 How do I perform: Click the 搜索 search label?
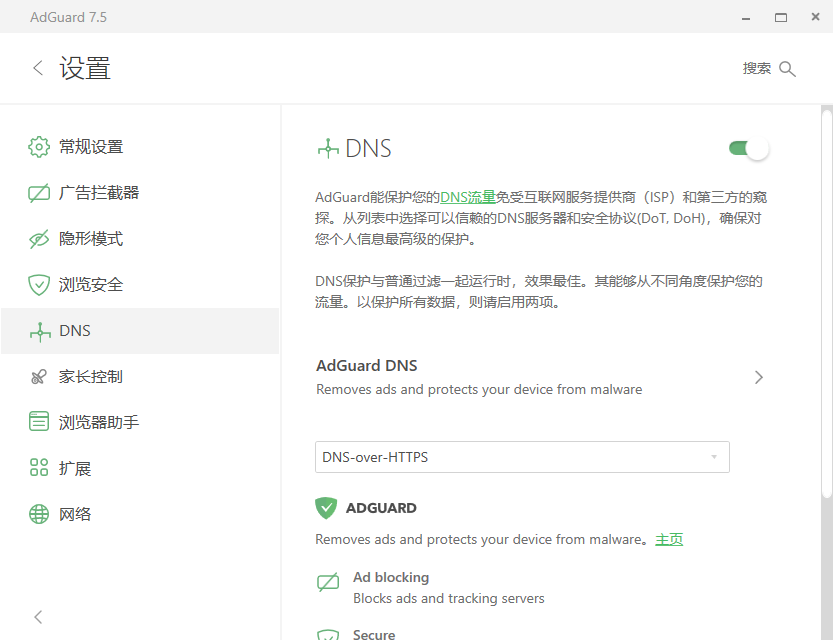(x=756, y=69)
